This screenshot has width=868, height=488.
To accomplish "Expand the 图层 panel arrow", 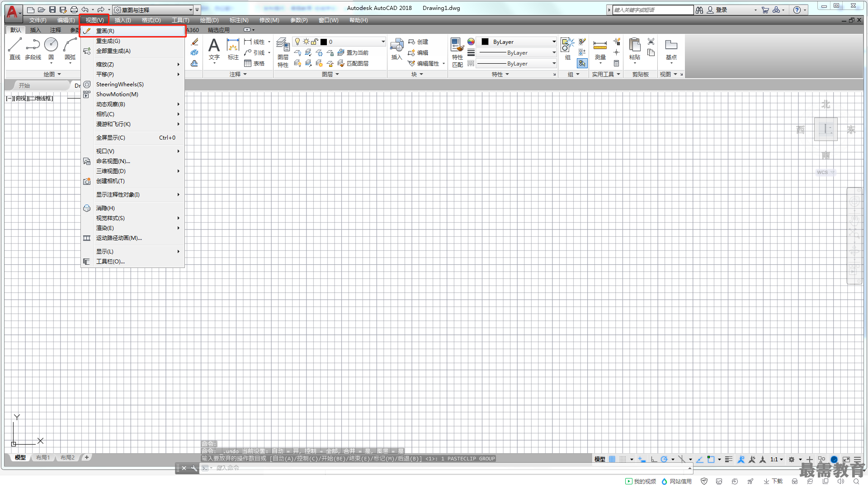I will click(337, 74).
